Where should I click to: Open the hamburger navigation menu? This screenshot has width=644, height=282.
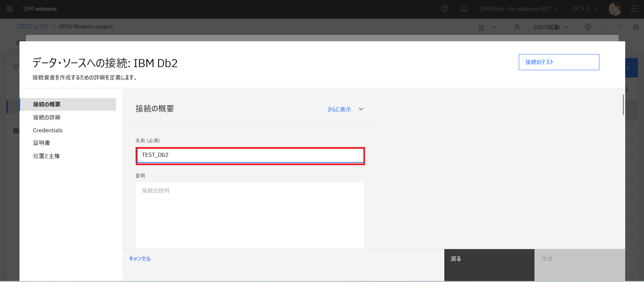coord(10,9)
